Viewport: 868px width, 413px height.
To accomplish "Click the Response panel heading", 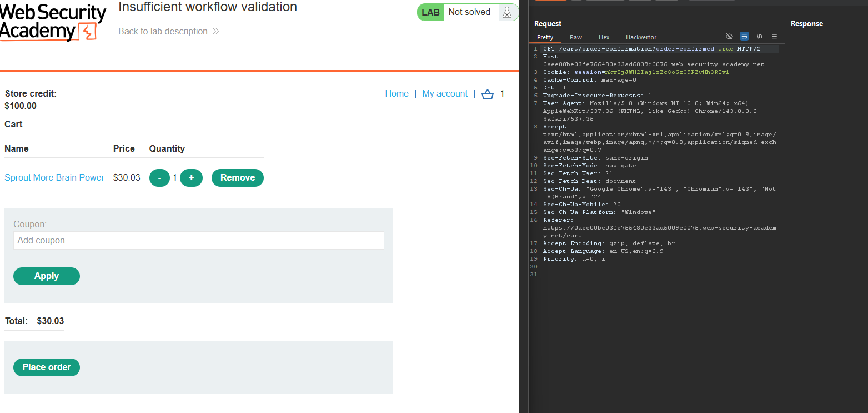I will click(806, 24).
